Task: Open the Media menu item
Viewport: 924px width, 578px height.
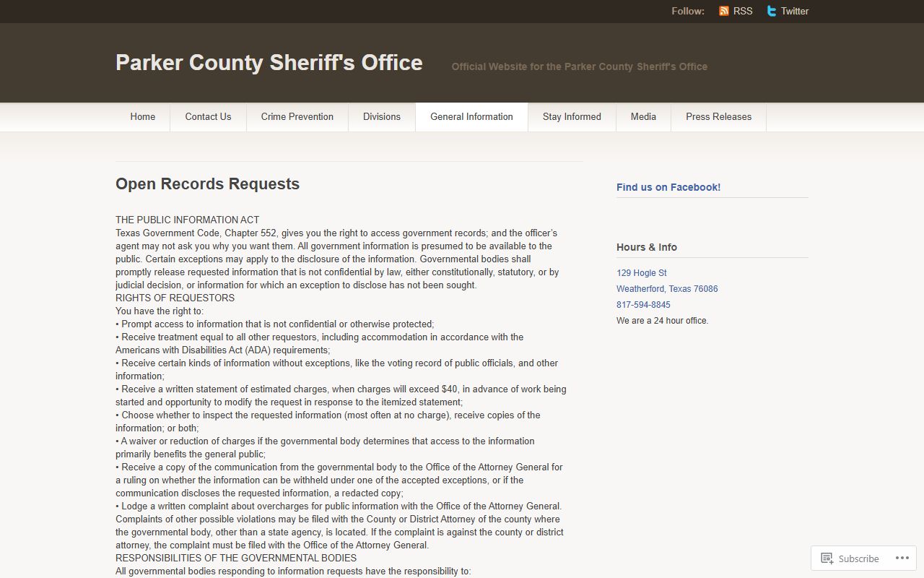Action: [643, 117]
